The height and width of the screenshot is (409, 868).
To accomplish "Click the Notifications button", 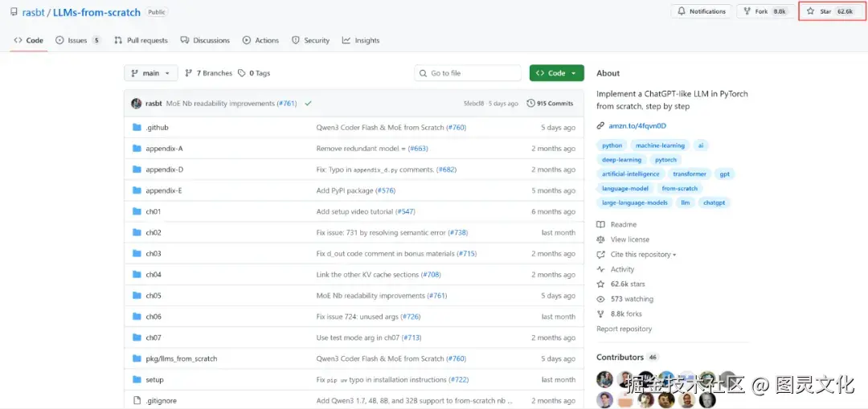I will 702,11.
